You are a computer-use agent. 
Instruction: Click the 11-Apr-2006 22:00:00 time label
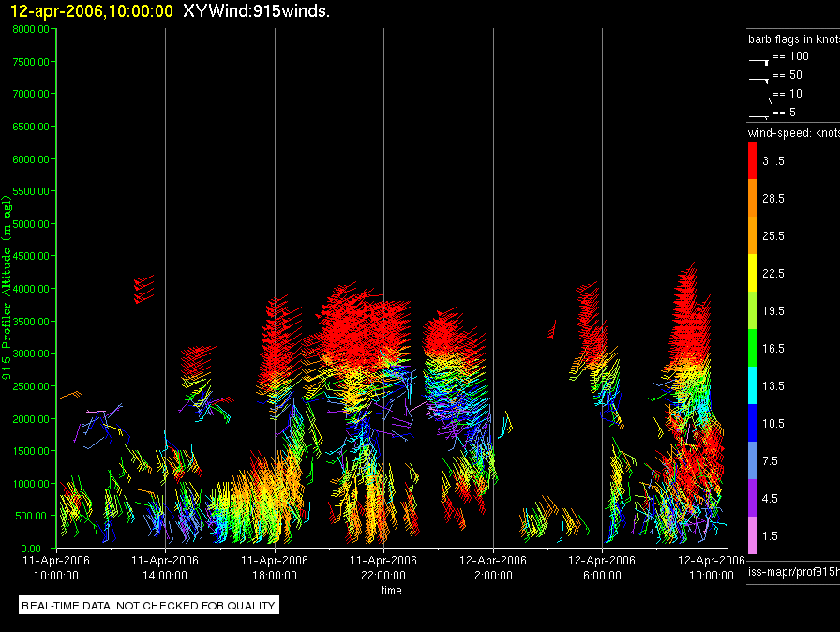(383, 568)
